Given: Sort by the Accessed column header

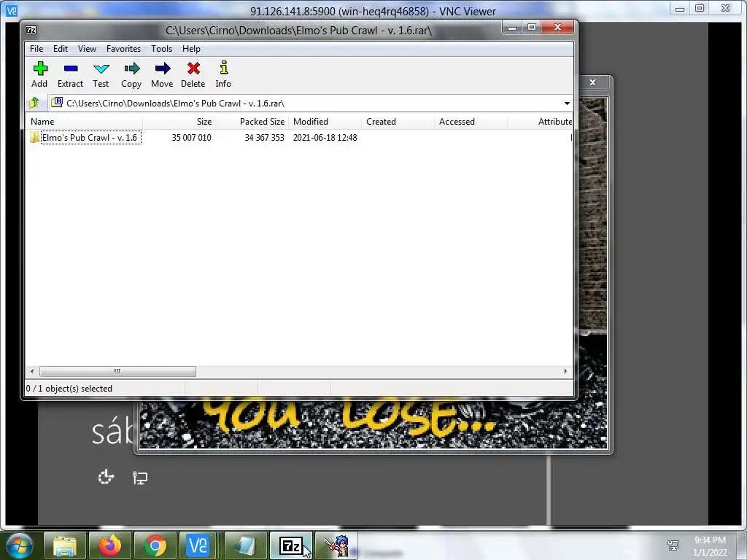Looking at the screenshot, I should pyautogui.click(x=471, y=122).
